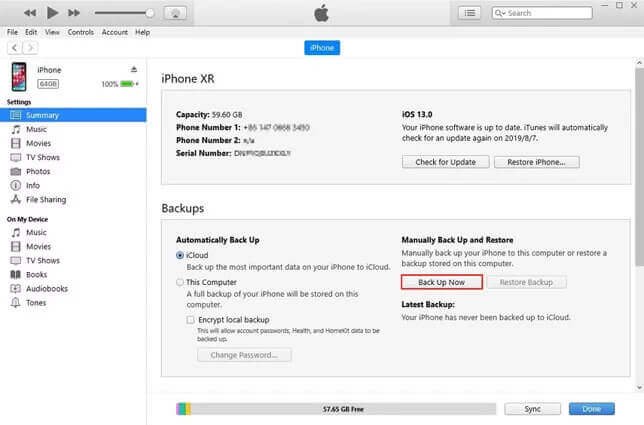The image size is (644, 425).
Task: Open Music under Settings in the sidebar
Action: pos(36,129)
